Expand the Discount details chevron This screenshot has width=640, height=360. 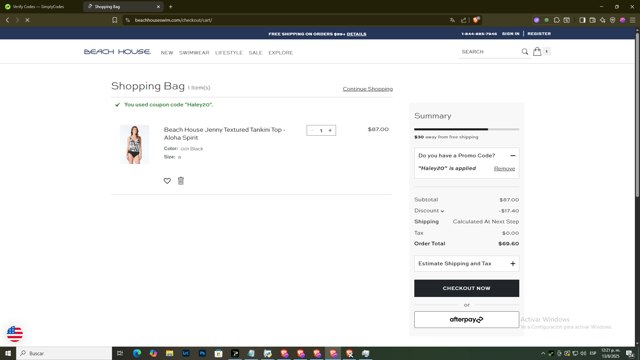pyautogui.click(x=442, y=211)
